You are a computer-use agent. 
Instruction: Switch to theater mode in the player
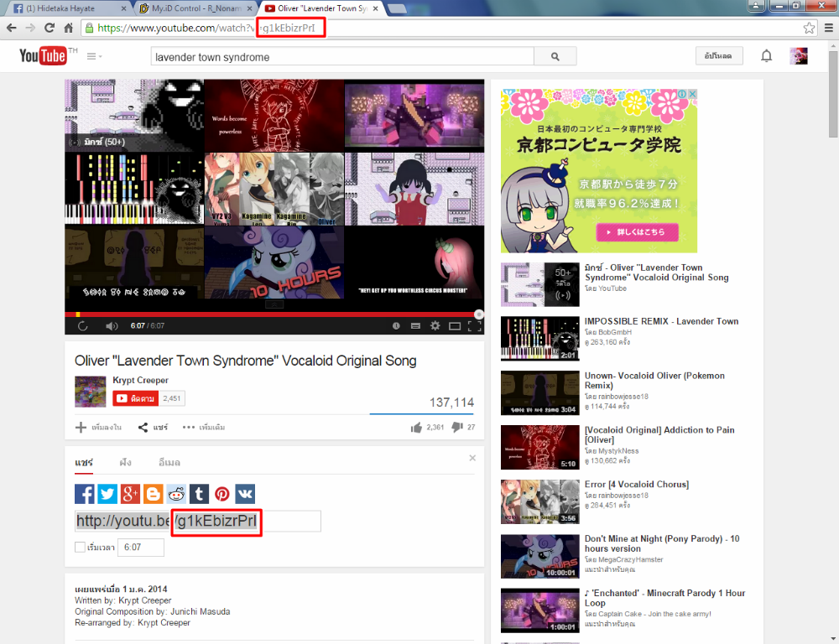coord(455,325)
